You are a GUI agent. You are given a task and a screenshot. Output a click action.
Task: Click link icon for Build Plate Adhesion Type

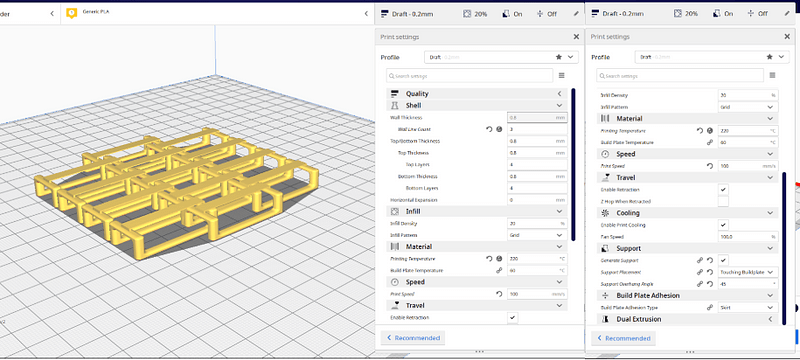pyautogui.click(x=710, y=307)
